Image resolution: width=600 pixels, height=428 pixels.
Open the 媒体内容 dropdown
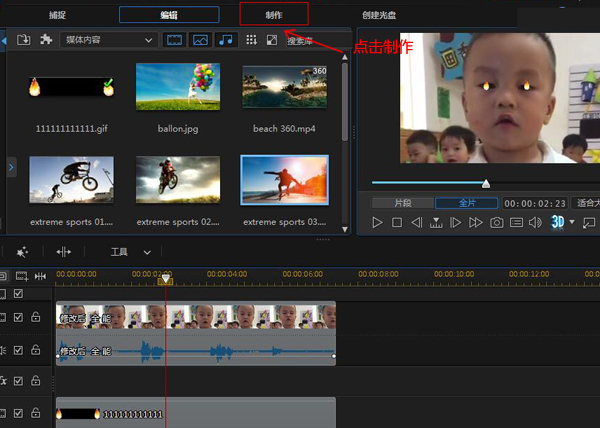[109, 40]
